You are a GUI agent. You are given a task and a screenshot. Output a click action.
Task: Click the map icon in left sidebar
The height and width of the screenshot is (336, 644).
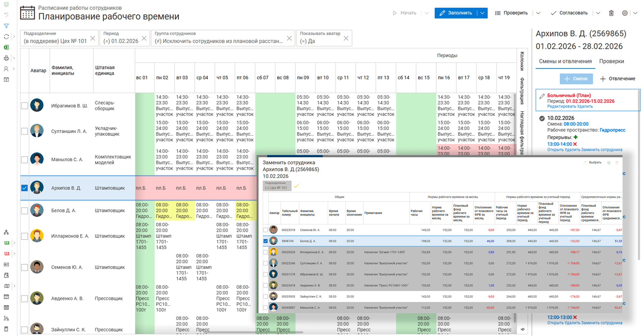coord(6,286)
